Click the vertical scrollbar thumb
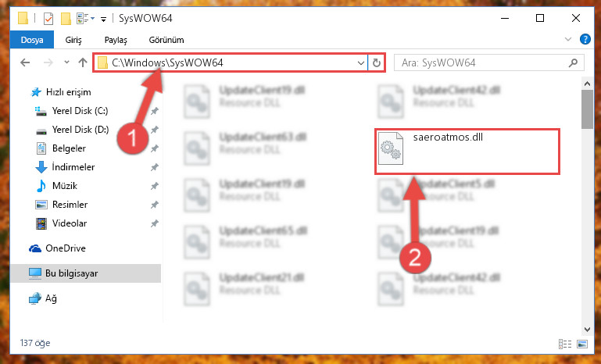This screenshot has width=601, height=364. click(x=587, y=109)
